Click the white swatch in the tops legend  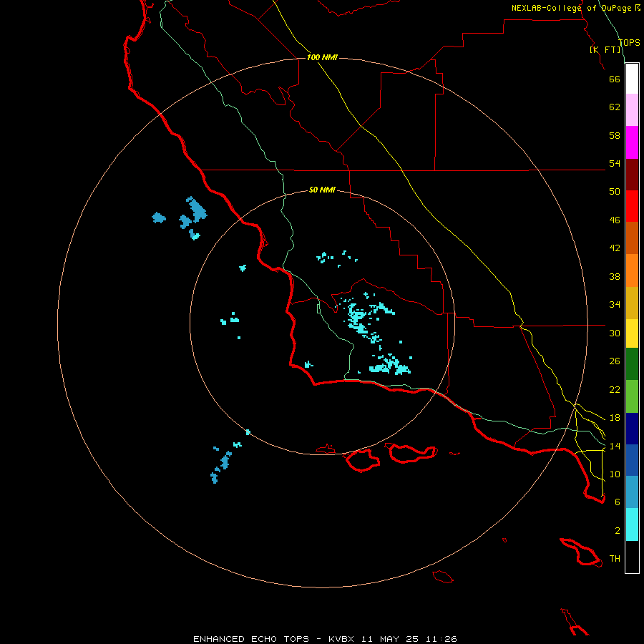[632, 79]
